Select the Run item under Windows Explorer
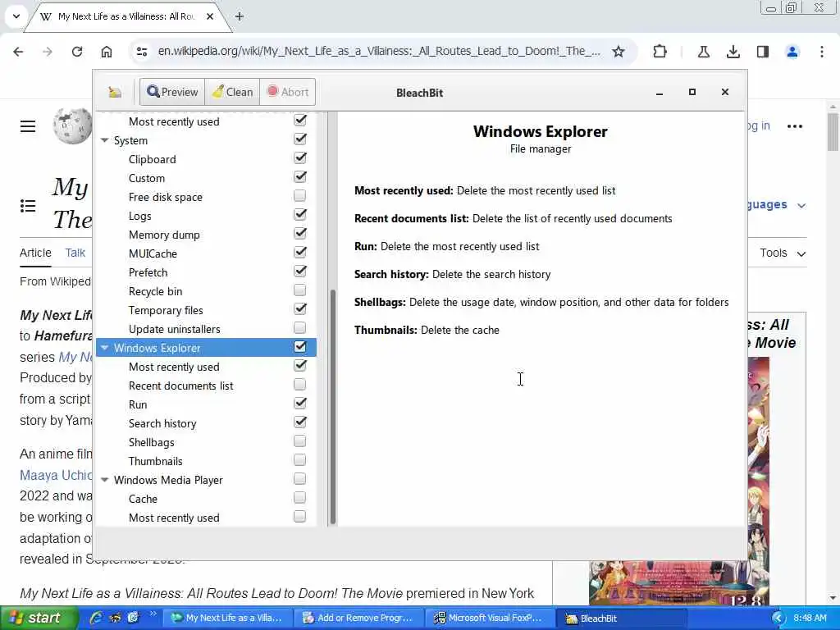Image resolution: width=840 pixels, height=630 pixels. coord(138,404)
